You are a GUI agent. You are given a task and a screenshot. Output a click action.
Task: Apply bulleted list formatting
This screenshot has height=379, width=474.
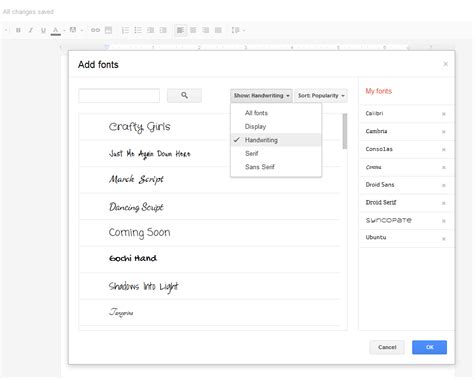(138, 30)
